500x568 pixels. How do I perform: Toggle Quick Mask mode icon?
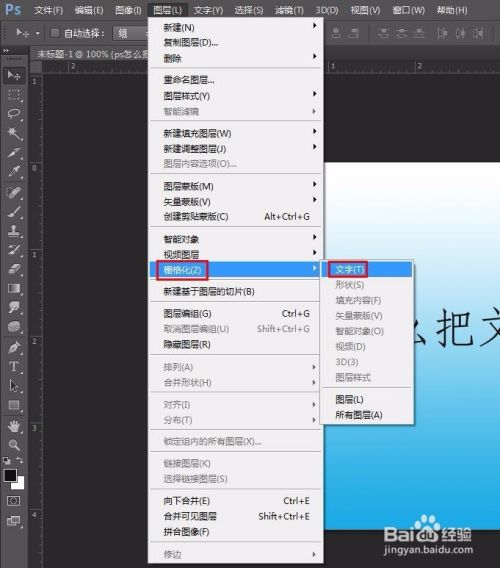13,501
